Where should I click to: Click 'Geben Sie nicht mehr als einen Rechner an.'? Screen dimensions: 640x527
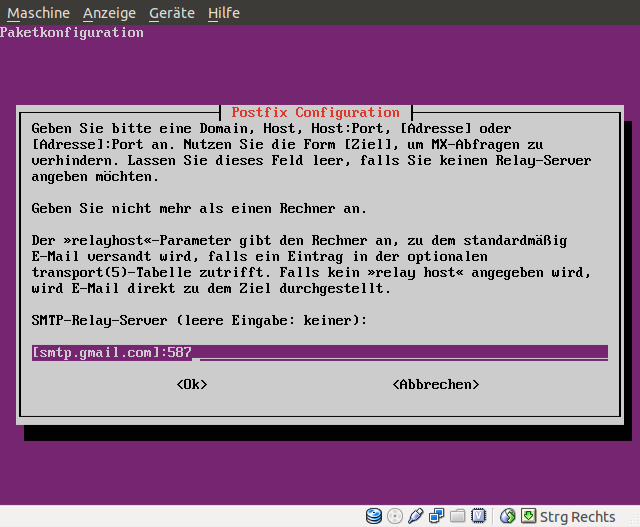[x=199, y=209]
